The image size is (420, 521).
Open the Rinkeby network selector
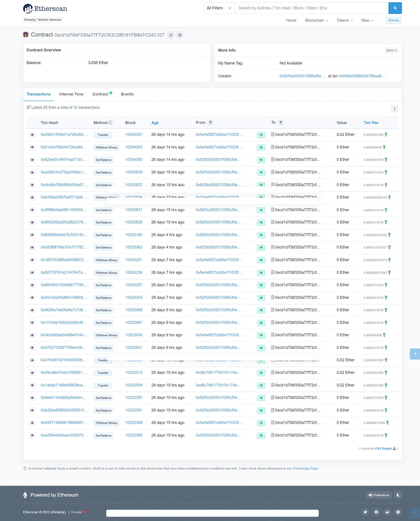pos(394,20)
